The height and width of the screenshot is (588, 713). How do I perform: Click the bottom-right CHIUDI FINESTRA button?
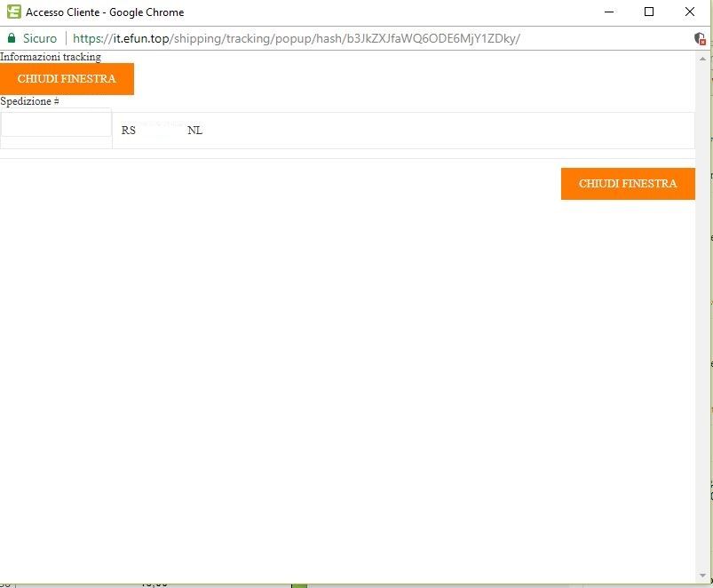point(628,184)
